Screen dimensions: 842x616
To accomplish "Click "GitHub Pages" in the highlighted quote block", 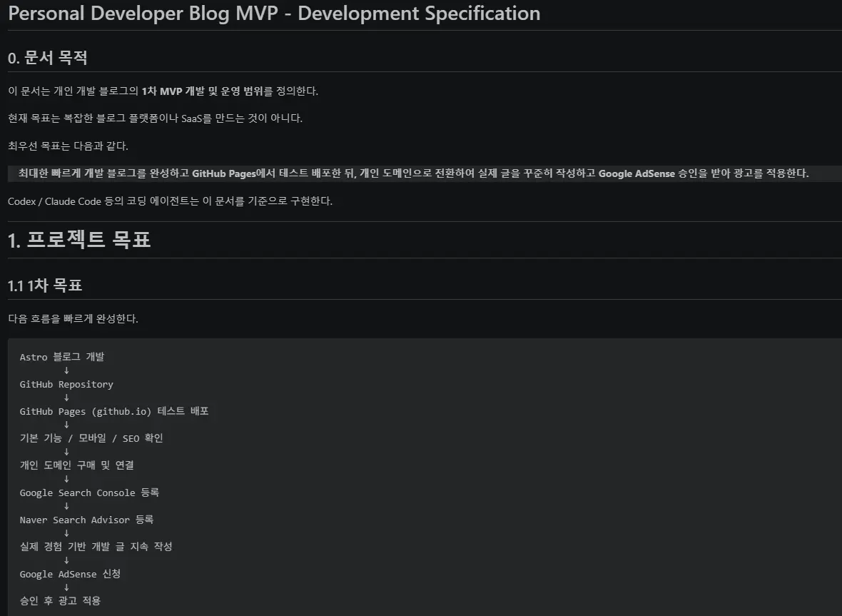I will [x=224, y=173].
